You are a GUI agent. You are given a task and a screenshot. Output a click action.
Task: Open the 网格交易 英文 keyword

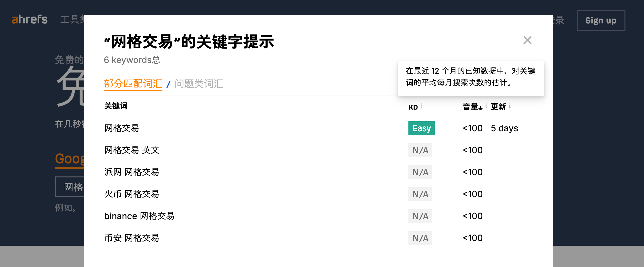pyautogui.click(x=132, y=150)
